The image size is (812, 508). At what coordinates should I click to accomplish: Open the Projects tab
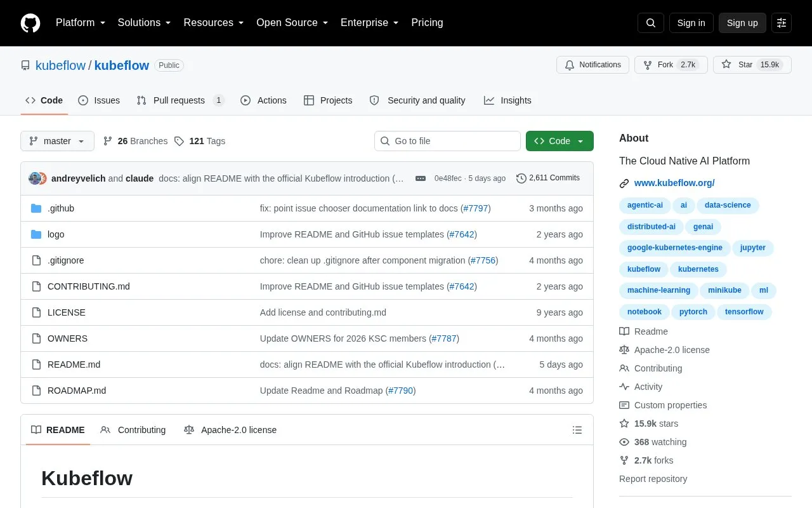(x=328, y=100)
